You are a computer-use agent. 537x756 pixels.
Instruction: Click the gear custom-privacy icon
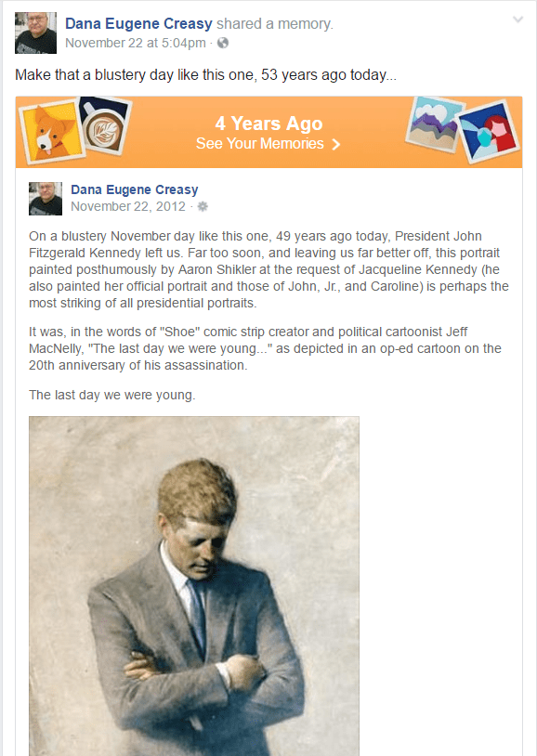(x=203, y=206)
